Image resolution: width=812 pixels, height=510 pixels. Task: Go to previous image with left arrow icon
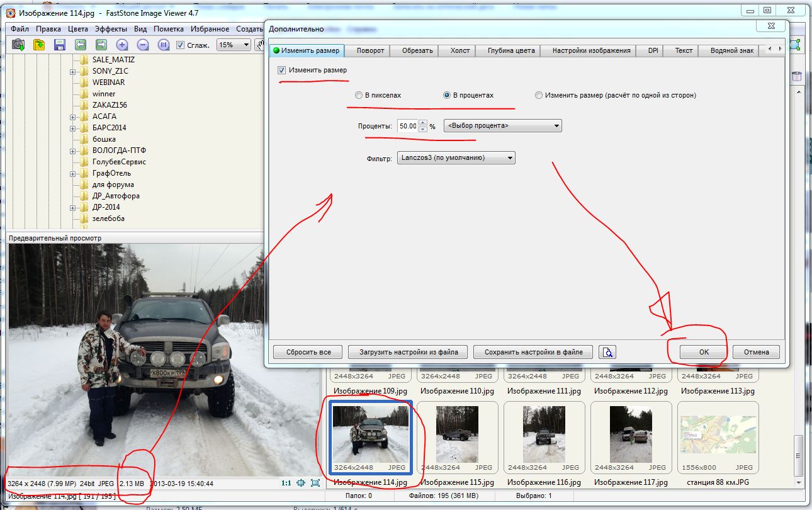click(80, 45)
